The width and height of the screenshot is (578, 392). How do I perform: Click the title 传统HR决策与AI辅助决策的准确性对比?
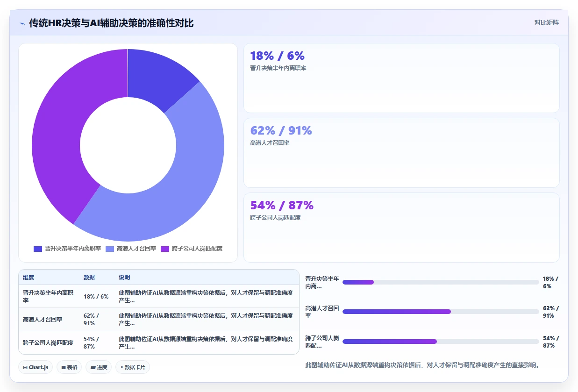(111, 23)
